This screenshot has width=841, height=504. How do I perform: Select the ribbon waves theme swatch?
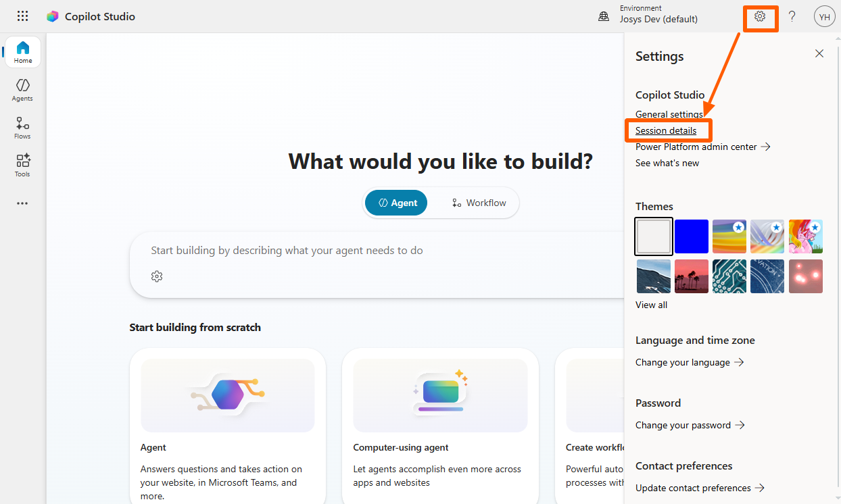pos(767,236)
